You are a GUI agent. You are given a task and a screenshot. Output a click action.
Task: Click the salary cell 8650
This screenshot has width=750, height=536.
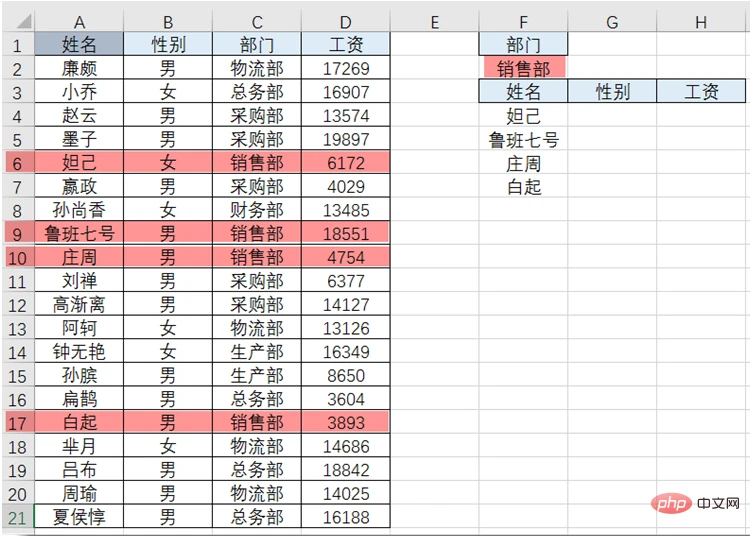(346, 375)
